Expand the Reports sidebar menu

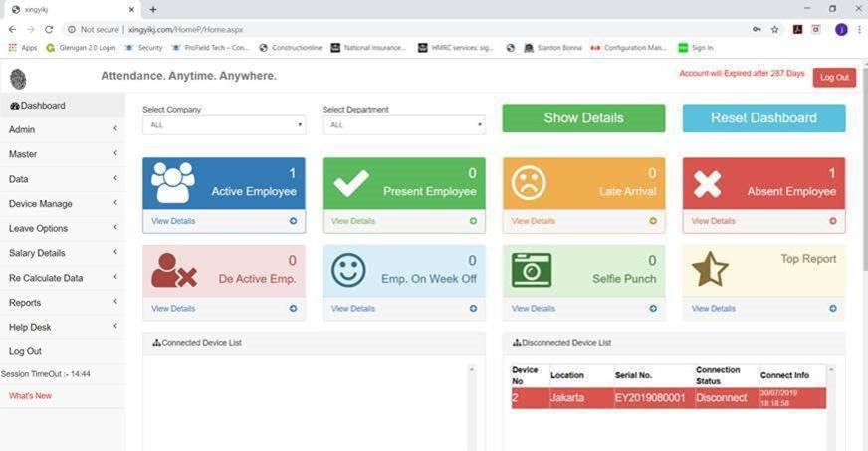click(62, 303)
